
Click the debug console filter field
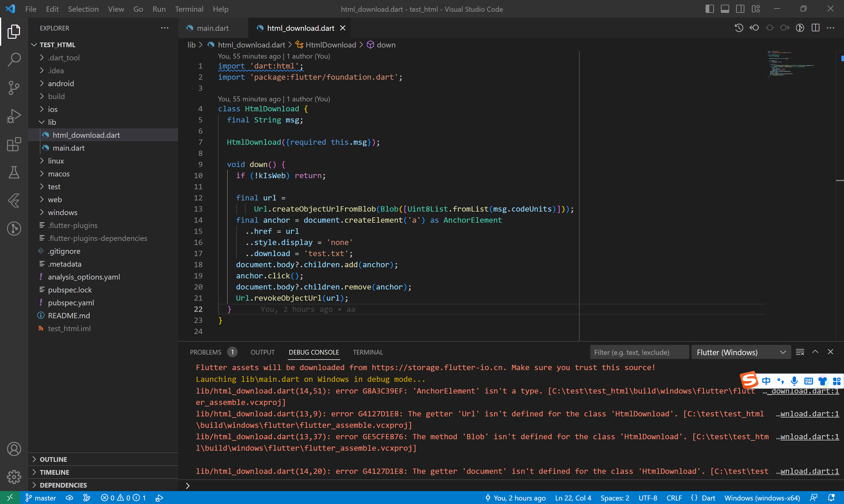[x=639, y=352]
